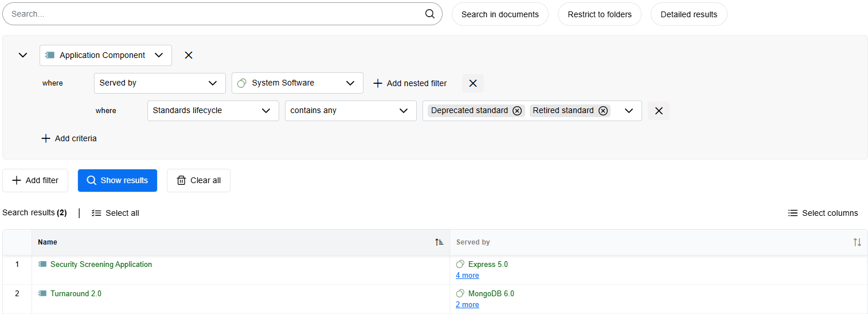
Task: Click Add criteria
Action: pyautogui.click(x=69, y=138)
